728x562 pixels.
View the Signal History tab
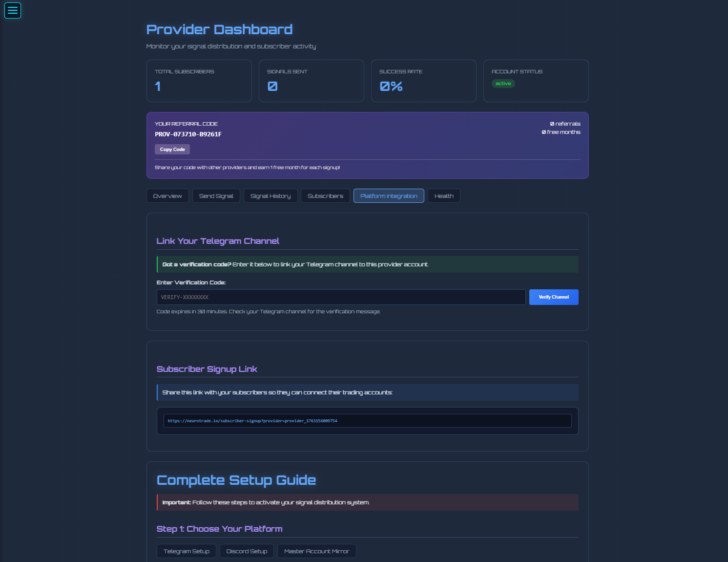click(270, 195)
